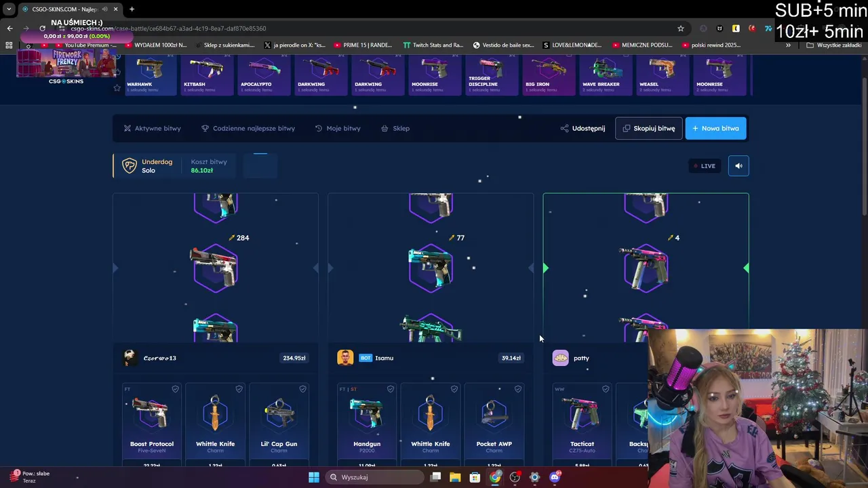
Task: Open the Pocket AWP charm item
Action: (494, 425)
